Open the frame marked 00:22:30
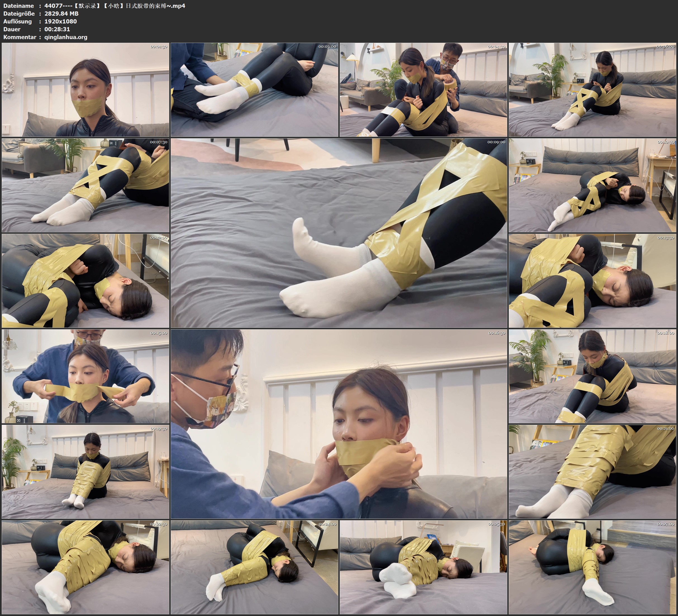Screen dimensions: 678x616 pos(85,567)
